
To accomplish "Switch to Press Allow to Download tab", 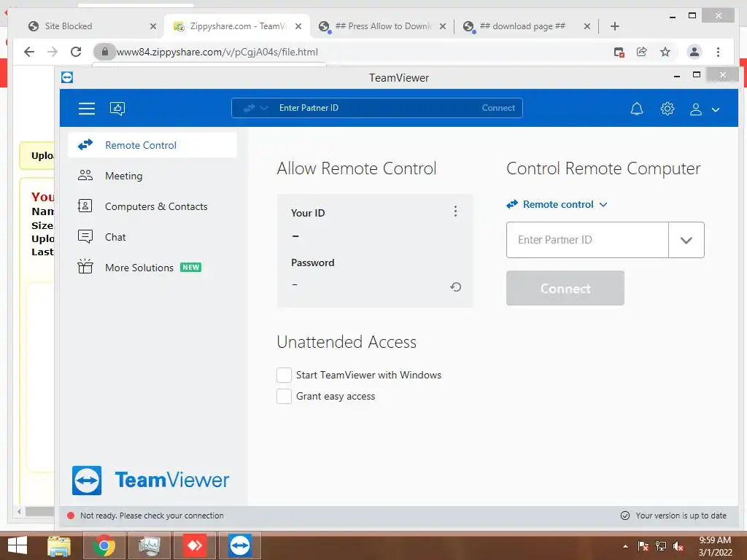I will coord(382,26).
